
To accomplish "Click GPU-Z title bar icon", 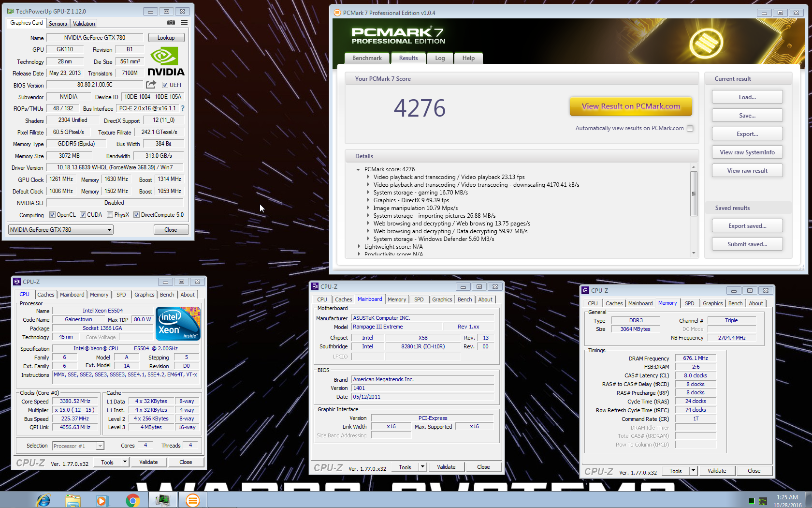I will point(11,11).
